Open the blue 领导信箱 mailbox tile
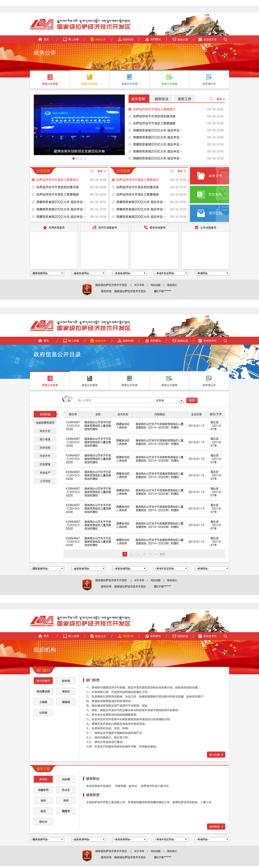Viewport: 259px width, 868px height. pyautogui.click(x=209, y=213)
